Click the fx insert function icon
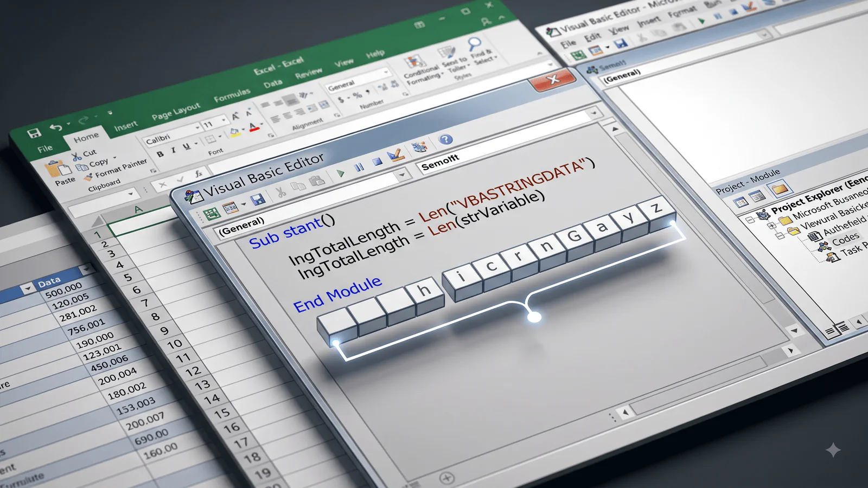 [x=199, y=174]
